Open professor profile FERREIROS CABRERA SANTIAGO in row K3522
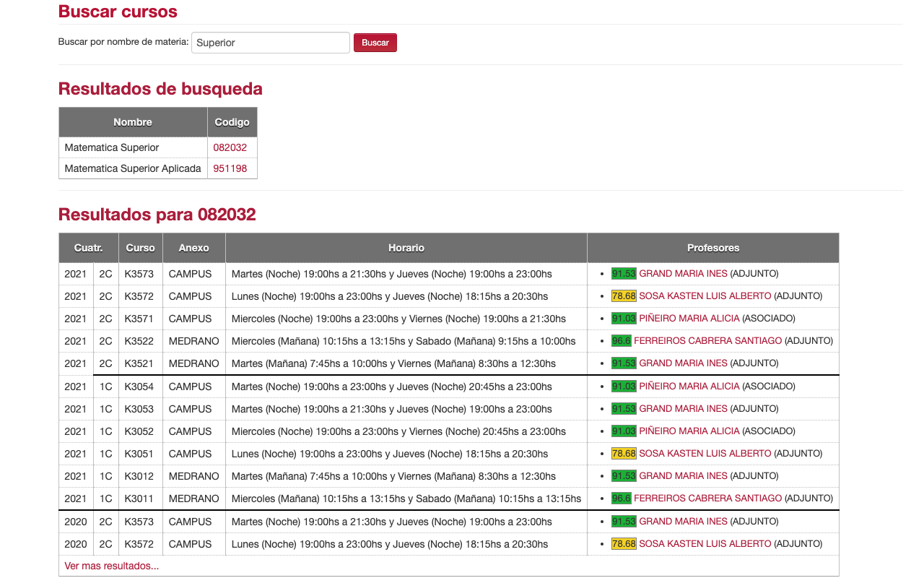This screenshot has height=578, width=924. pos(707,340)
